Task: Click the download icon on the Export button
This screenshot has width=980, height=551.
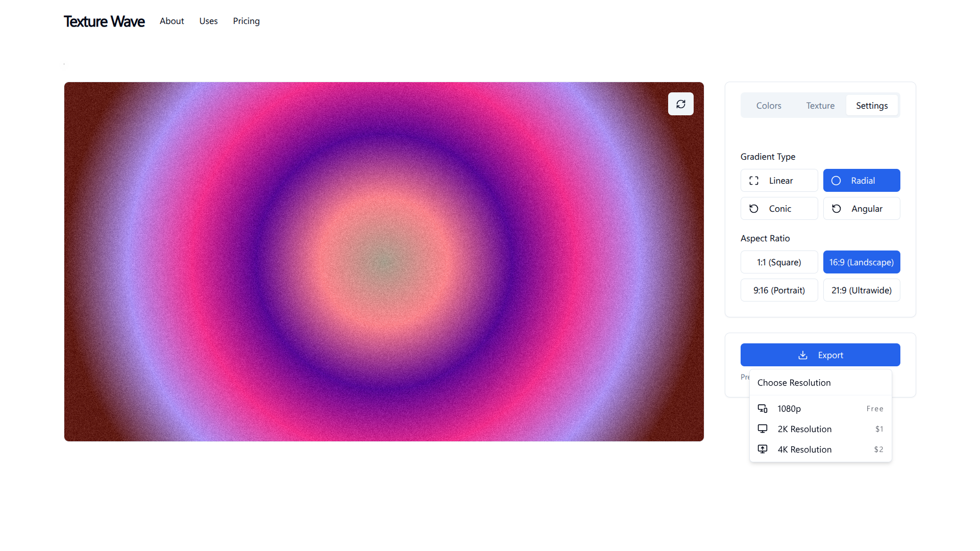Action: coord(803,355)
